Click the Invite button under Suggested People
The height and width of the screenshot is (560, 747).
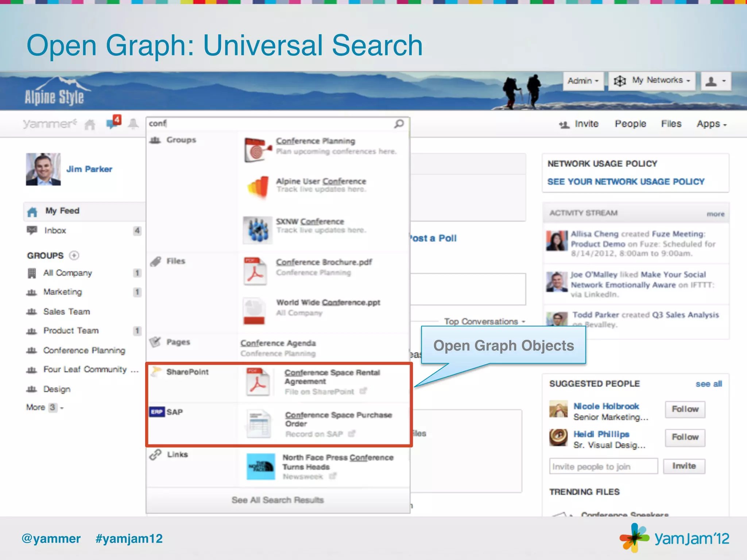click(684, 466)
